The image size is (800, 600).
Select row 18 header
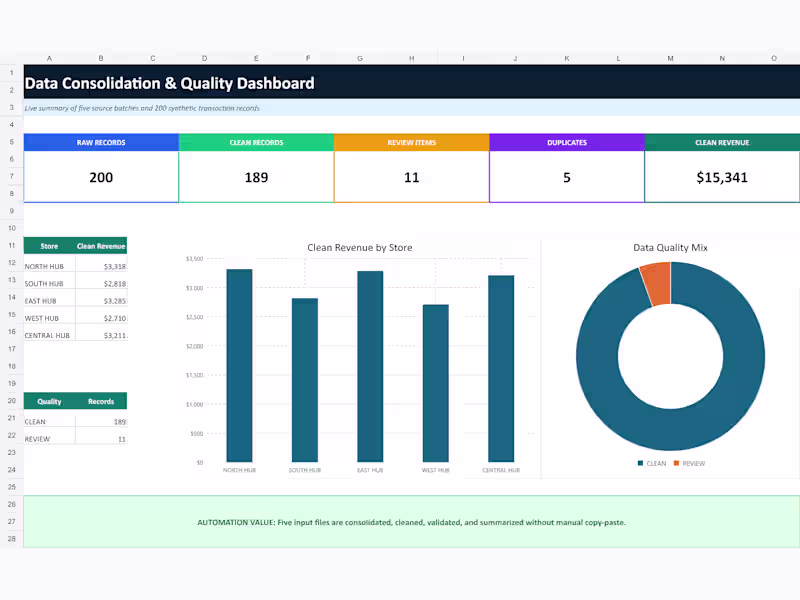[12, 366]
